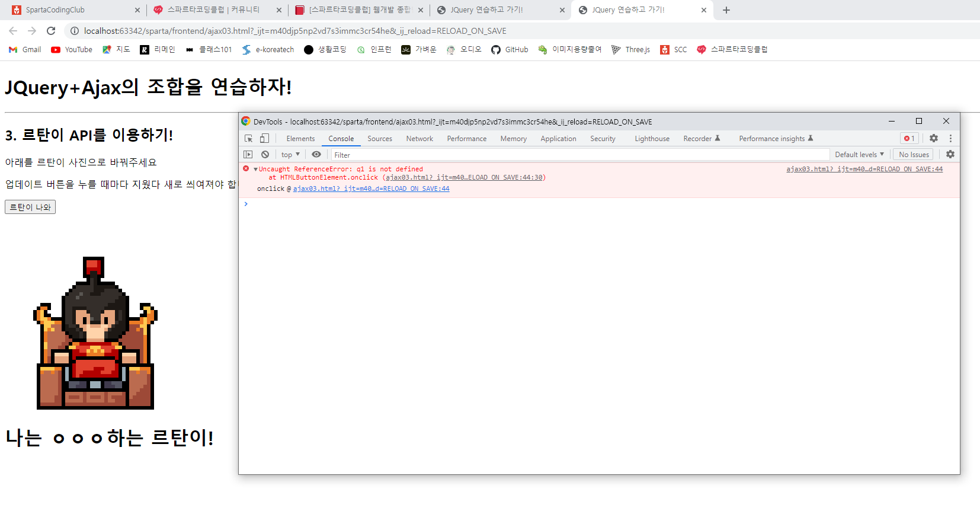Open the ajax03.html source link on the right
Viewport: 980px width, 511px height.
point(864,169)
